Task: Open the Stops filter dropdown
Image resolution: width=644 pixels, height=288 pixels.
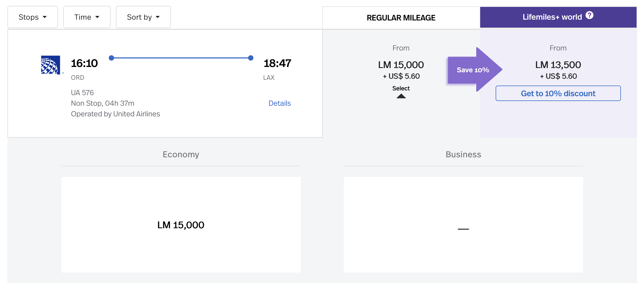Action: 32,17
